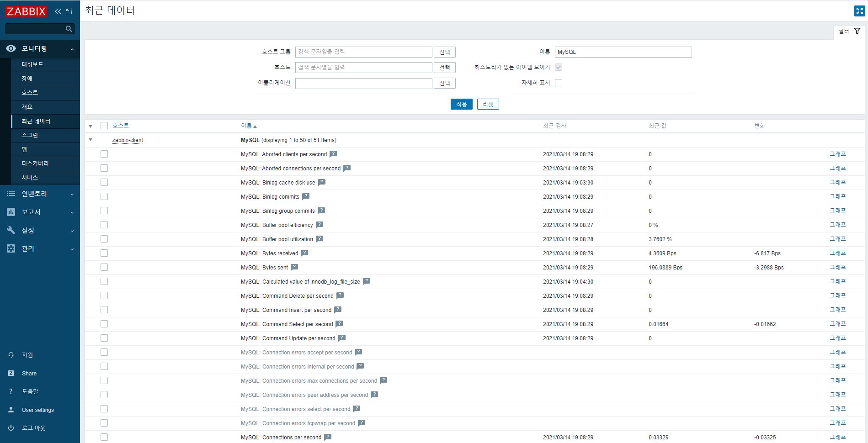Image resolution: width=868 pixels, height=443 pixels.
Task: Hide the sidebar using the icon beside the collapse chevrons
Action: tap(69, 11)
